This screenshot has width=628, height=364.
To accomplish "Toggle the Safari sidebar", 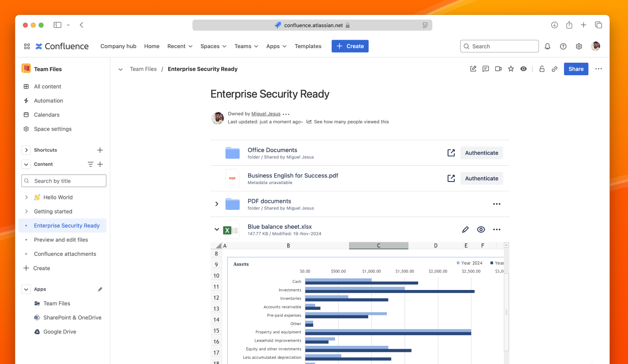I will (x=57, y=25).
